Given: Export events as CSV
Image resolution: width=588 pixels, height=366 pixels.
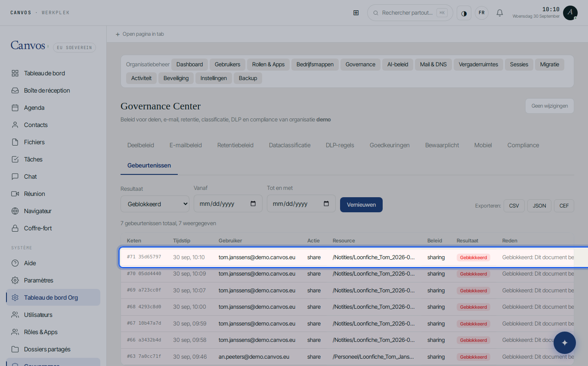Looking at the screenshot, I should pyautogui.click(x=514, y=206).
